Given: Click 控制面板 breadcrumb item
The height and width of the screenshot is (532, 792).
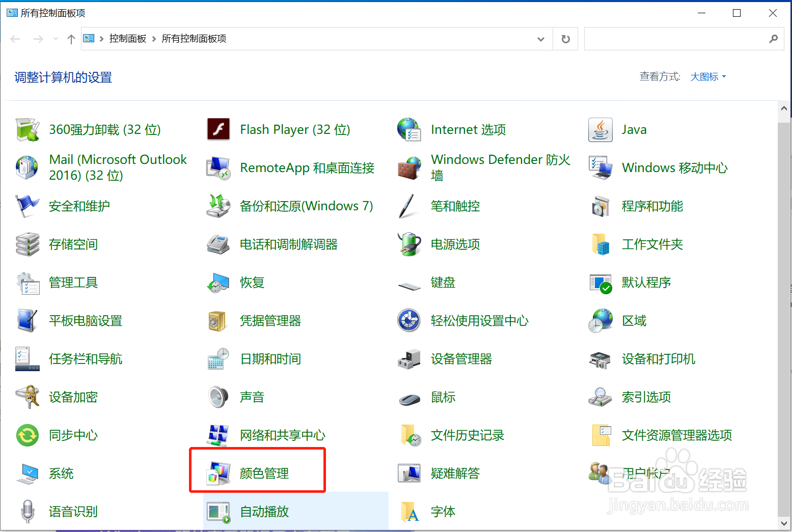Looking at the screenshot, I should (x=128, y=39).
